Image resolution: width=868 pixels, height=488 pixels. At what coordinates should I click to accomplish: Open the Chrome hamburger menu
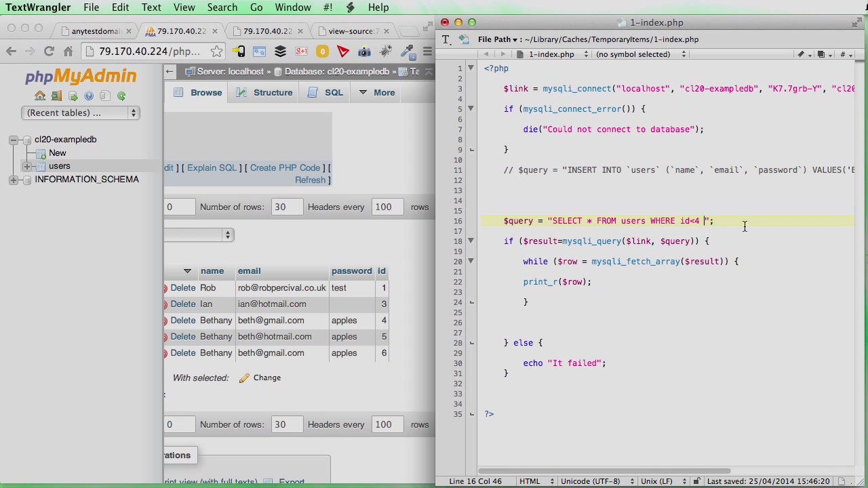427,52
